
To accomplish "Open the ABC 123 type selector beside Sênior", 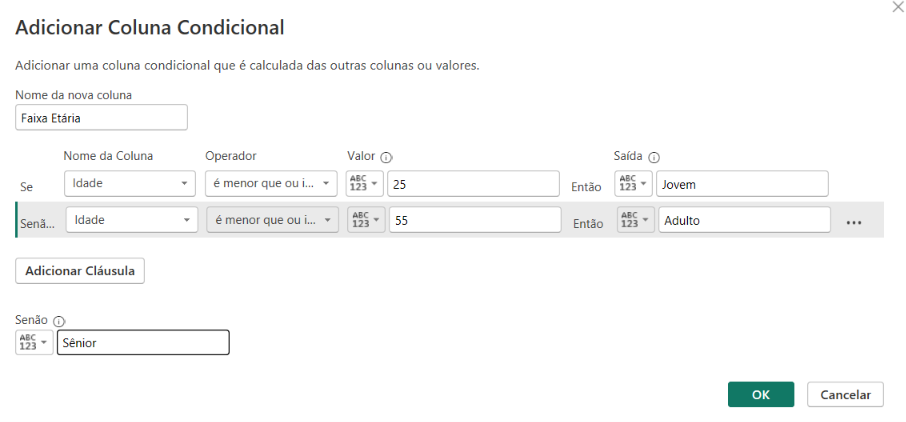I will click(34, 342).
